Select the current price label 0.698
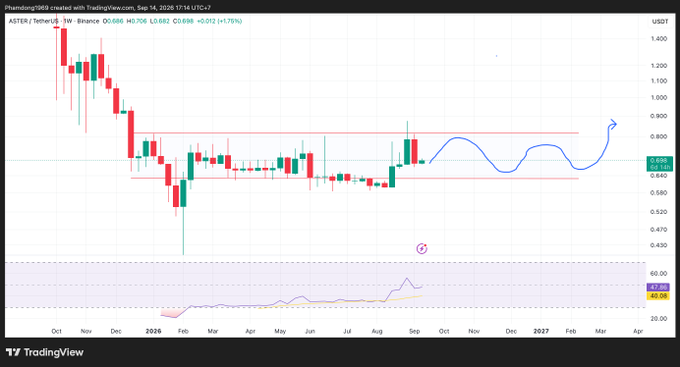The width and height of the screenshot is (680, 367). tap(659, 161)
